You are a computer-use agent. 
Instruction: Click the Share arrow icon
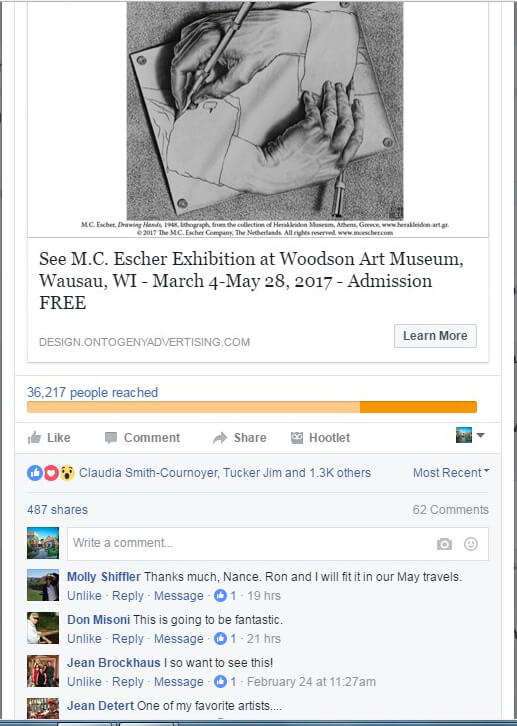(220, 438)
